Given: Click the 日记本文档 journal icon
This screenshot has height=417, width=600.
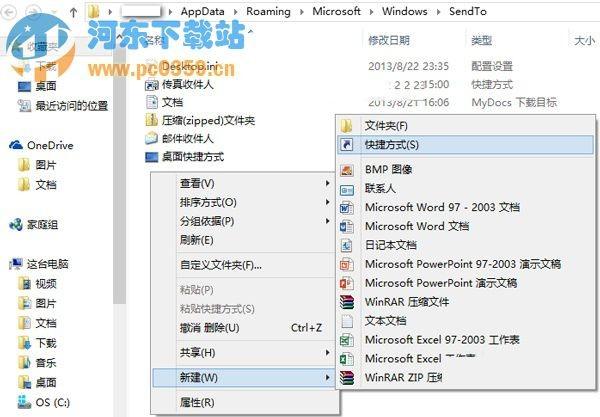Looking at the screenshot, I should click(347, 245).
